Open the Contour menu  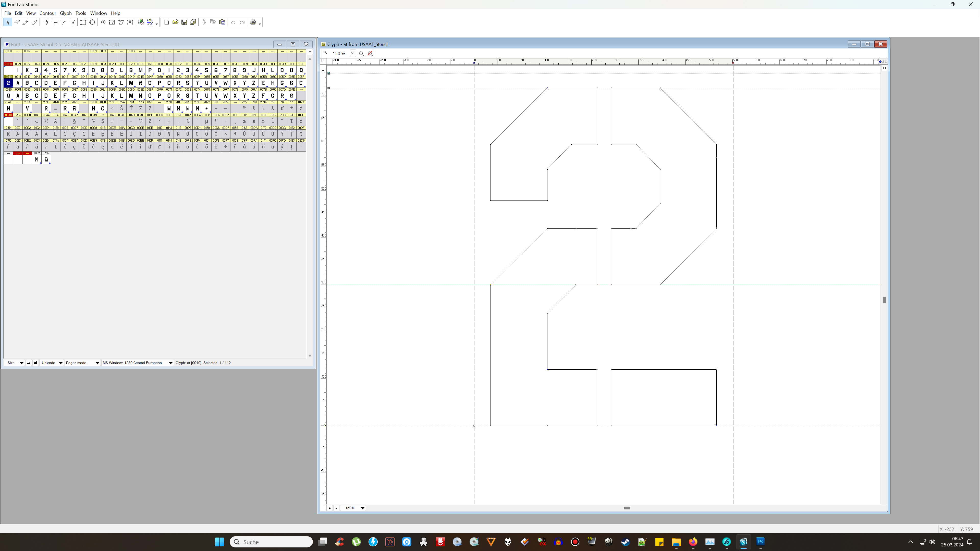tap(48, 13)
